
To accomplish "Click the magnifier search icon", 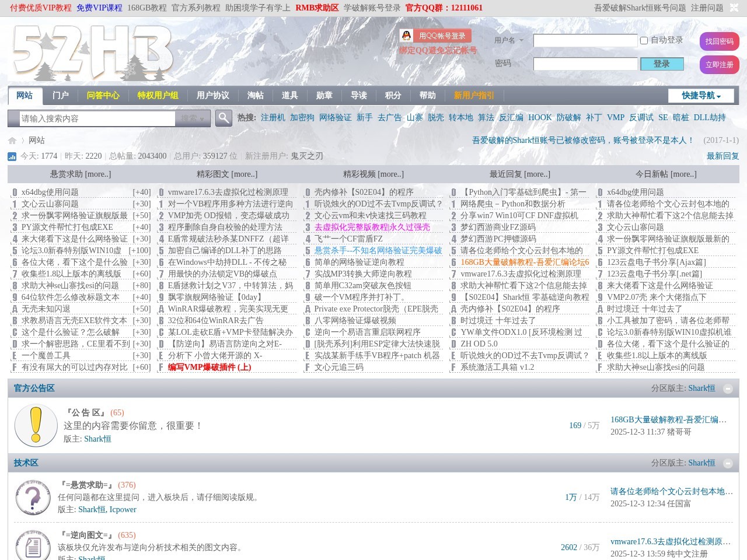I will (x=224, y=118).
